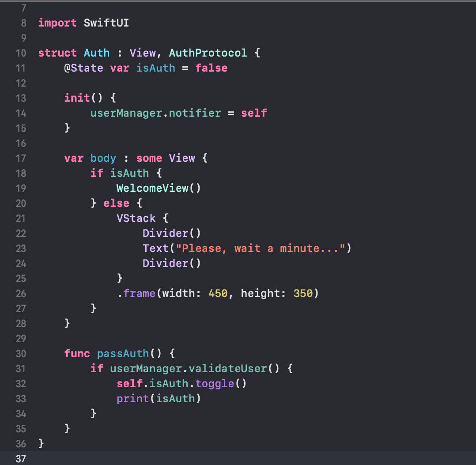The width and height of the screenshot is (476, 465).
Task: Click the '.frame' modifier
Action: pyautogui.click(x=136, y=293)
